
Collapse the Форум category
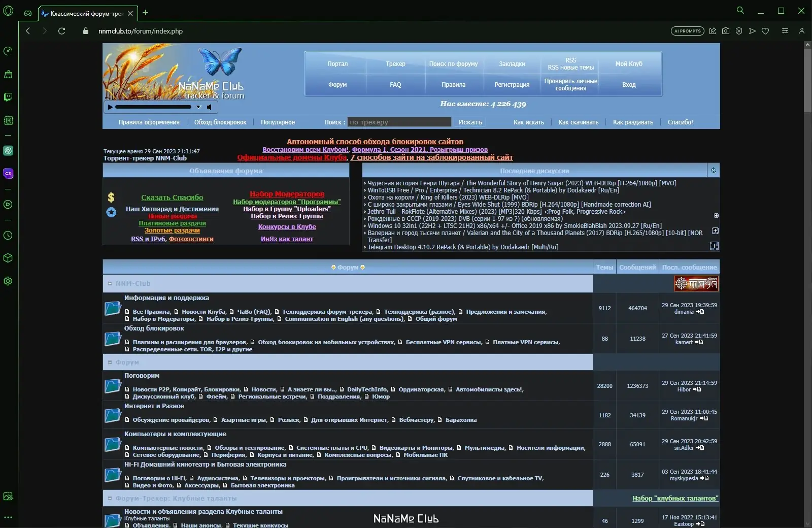pyautogui.click(x=110, y=362)
